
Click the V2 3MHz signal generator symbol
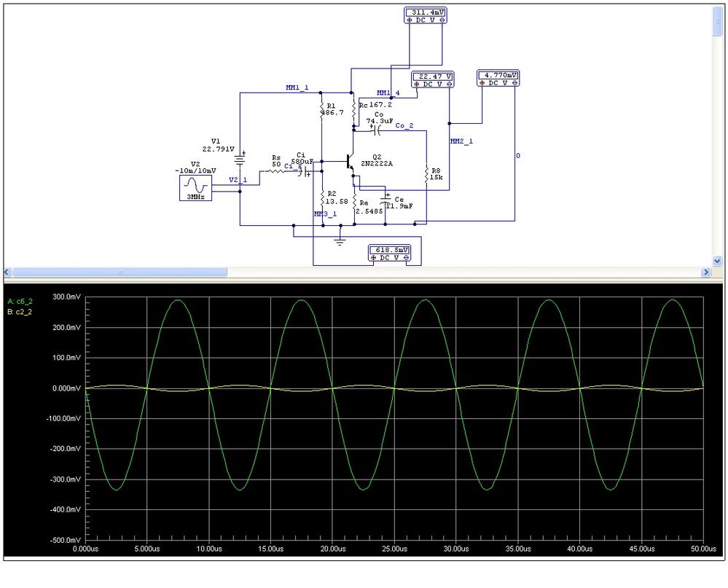tap(195, 187)
